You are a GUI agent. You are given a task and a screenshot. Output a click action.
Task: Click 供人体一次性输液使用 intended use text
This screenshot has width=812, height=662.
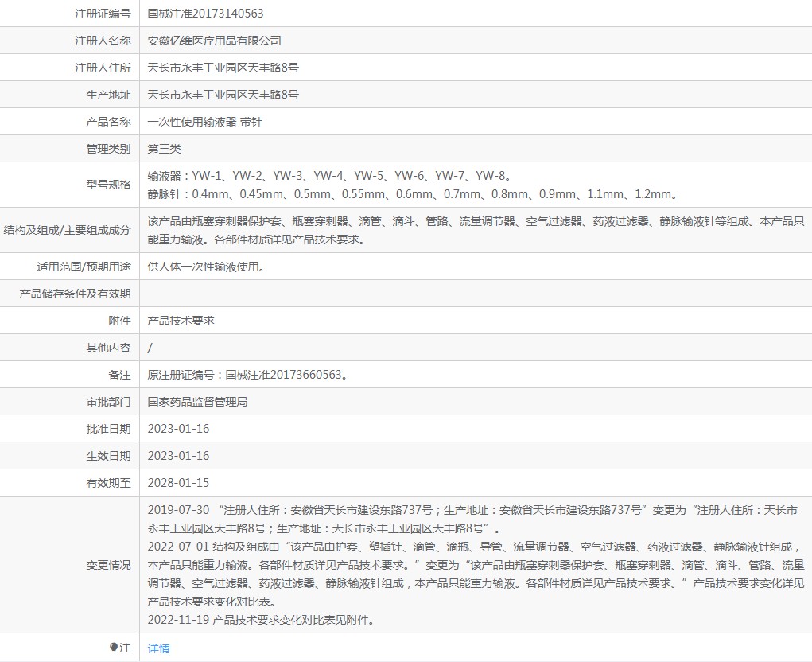(x=206, y=267)
